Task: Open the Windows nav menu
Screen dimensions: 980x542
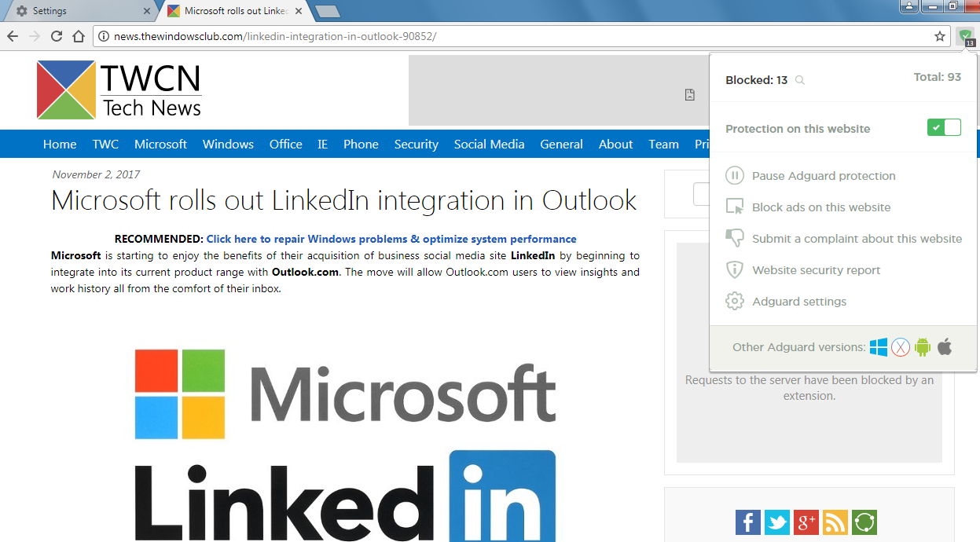Action: (228, 144)
